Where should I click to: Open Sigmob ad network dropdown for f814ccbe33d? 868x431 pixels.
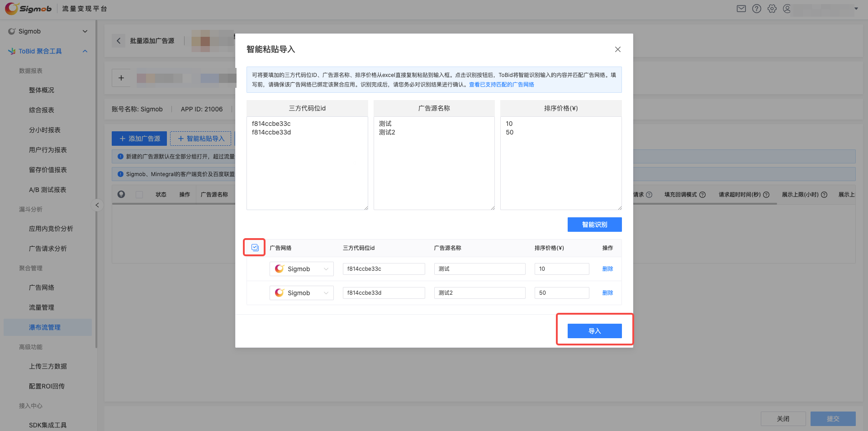(x=301, y=293)
